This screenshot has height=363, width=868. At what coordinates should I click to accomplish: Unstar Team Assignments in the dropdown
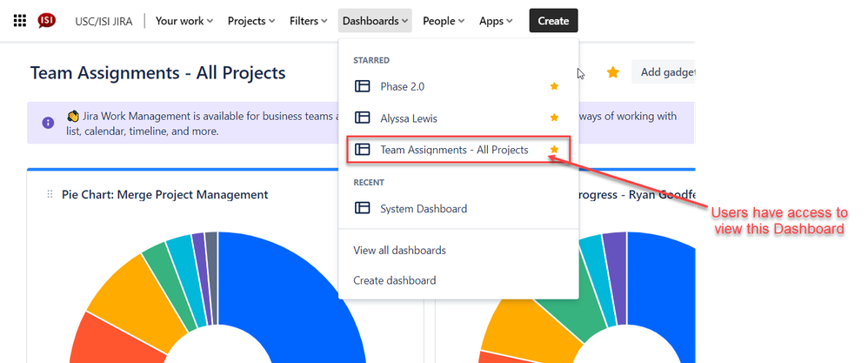point(554,150)
